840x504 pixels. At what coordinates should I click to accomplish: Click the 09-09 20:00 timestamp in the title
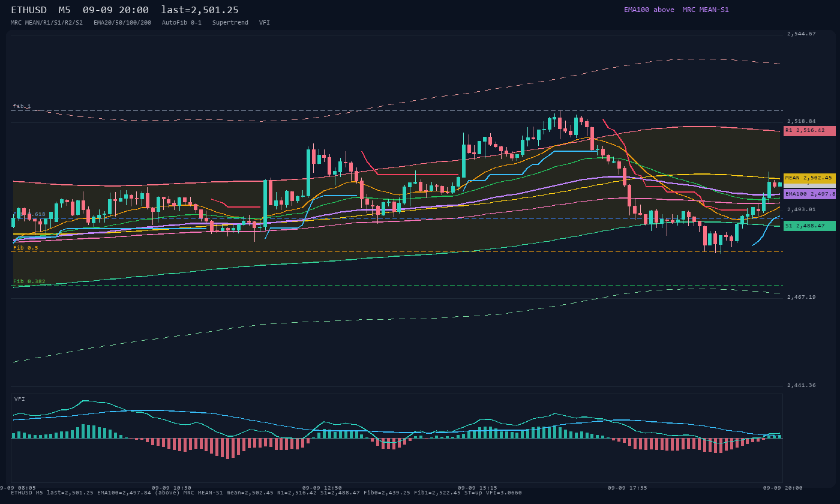pos(116,10)
